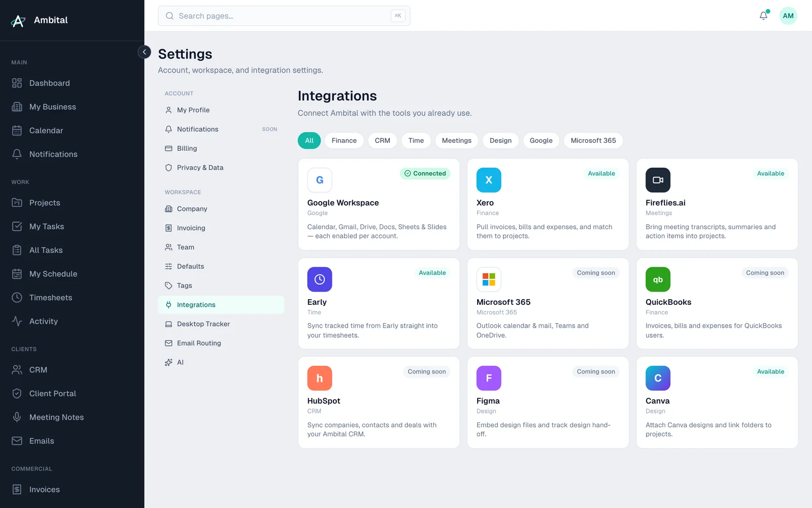
Task: Click the Google Workspace logo icon
Action: click(x=320, y=180)
